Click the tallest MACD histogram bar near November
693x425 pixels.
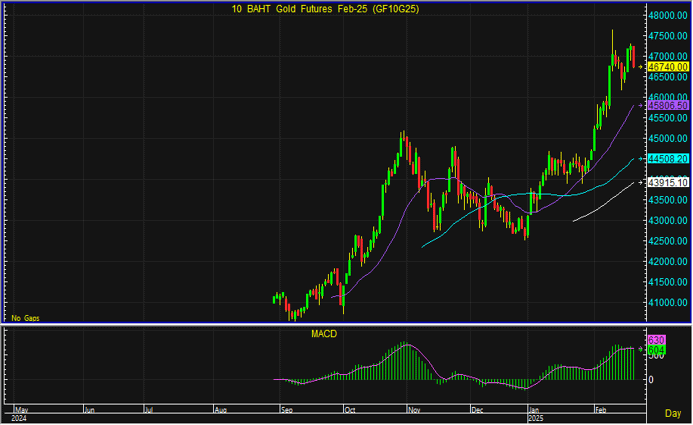click(x=405, y=361)
